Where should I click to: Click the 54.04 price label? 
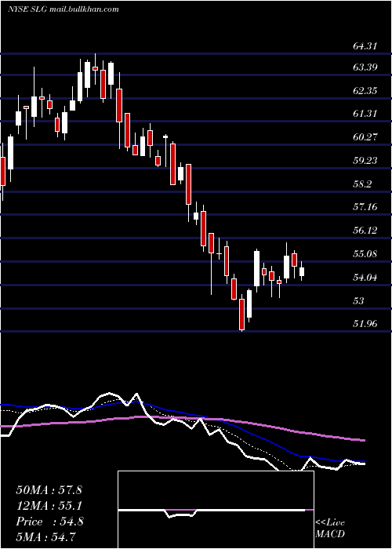(x=365, y=278)
